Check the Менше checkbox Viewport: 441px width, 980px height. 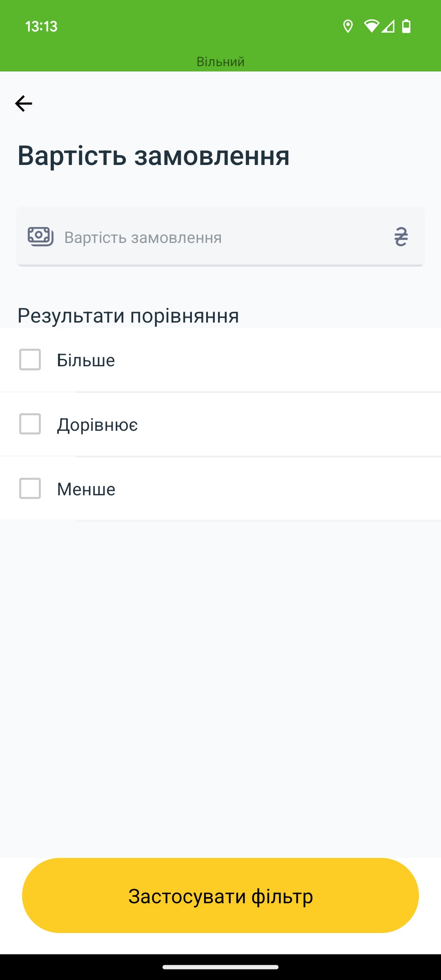(x=30, y=488)
